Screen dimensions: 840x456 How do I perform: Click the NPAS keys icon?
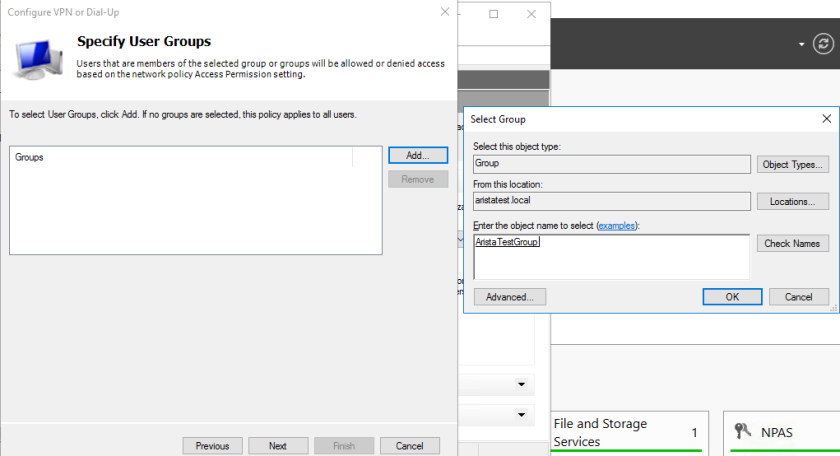(742, 431)
